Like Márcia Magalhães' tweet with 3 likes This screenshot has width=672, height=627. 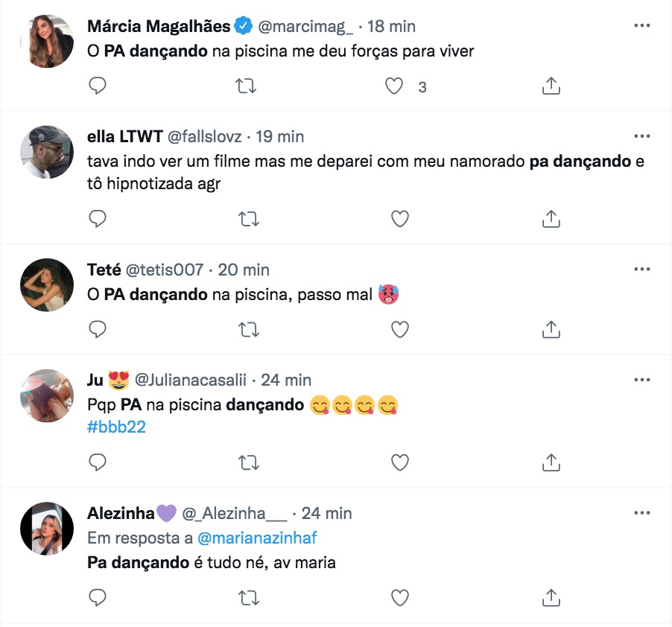pyautogui.click(x=394, y=86)
